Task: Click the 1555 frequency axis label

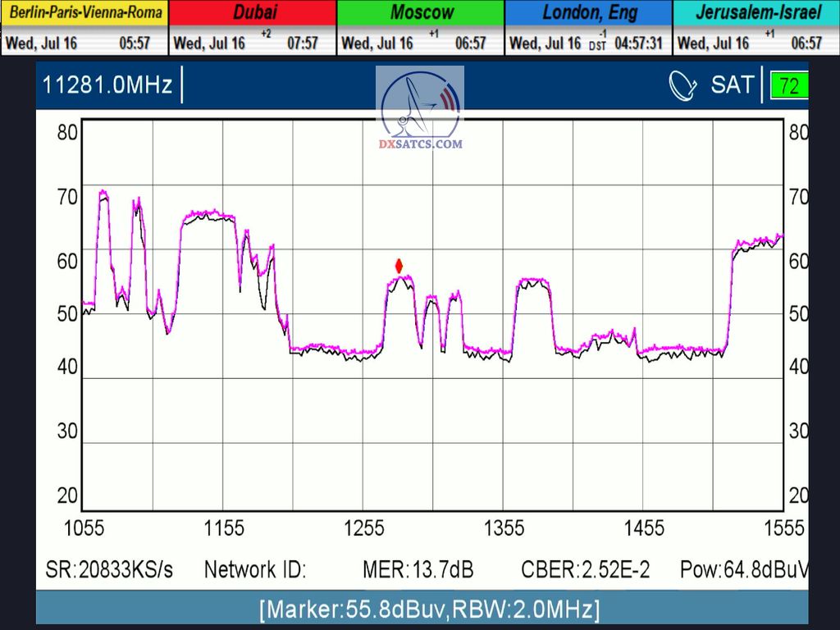Action: [783, 528]
